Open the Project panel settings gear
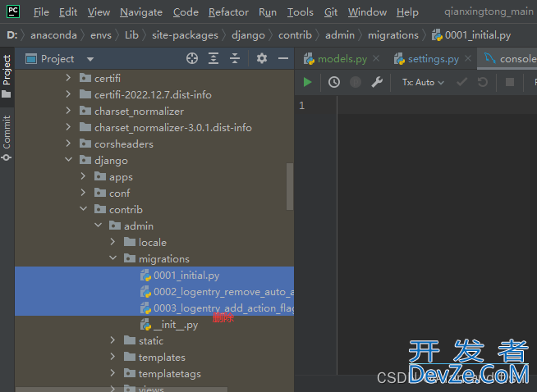The image size is (537, 392). click(262, 58)
